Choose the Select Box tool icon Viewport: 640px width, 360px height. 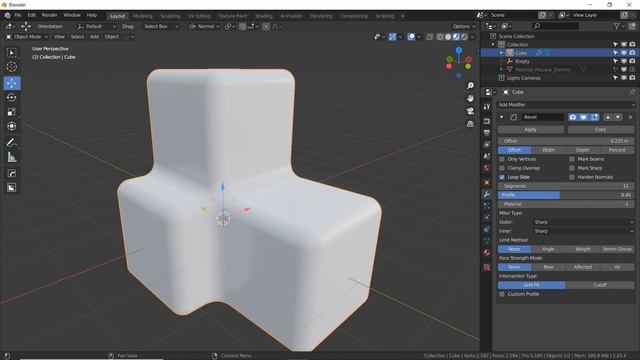click(x=11, y=53)
